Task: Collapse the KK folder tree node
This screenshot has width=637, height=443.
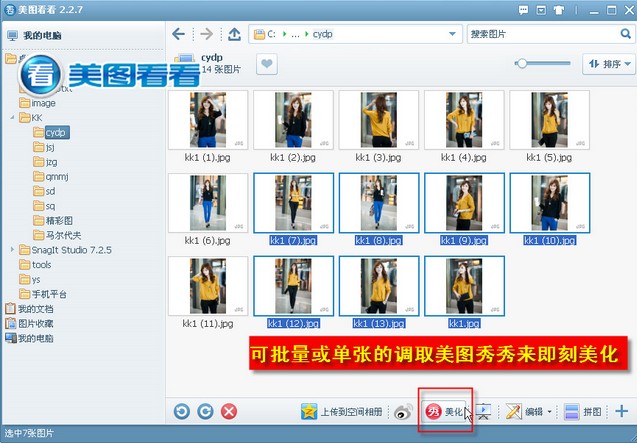Action: (13, 118)
